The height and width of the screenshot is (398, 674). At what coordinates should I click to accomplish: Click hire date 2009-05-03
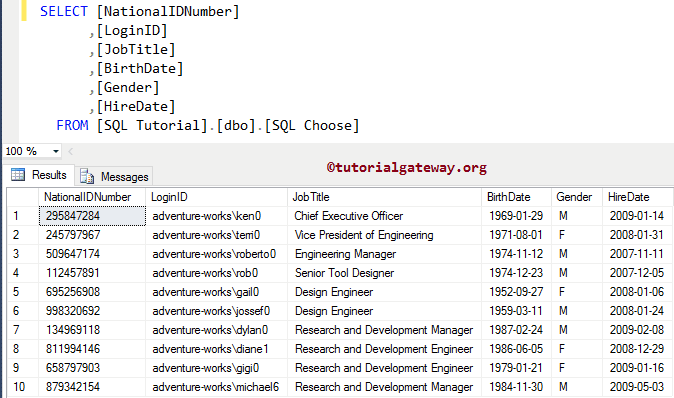638,386
